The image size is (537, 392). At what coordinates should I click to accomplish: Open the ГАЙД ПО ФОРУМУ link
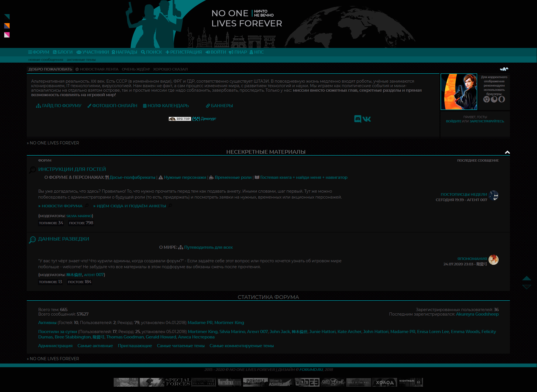click(59, 106)
